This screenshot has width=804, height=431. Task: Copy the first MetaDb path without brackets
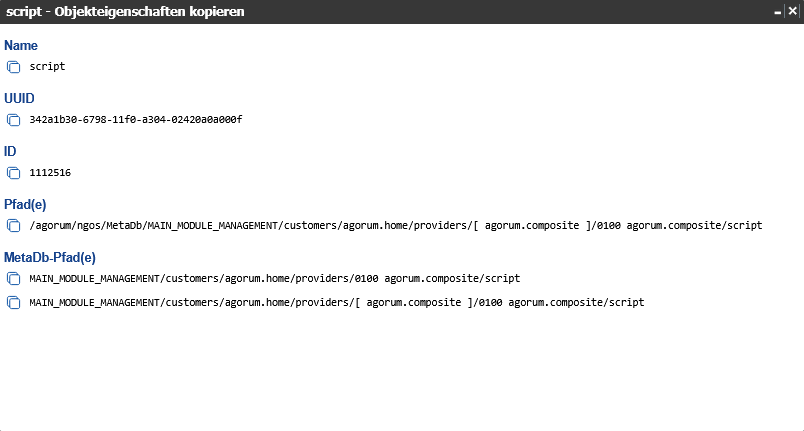[x=13, y=279]
